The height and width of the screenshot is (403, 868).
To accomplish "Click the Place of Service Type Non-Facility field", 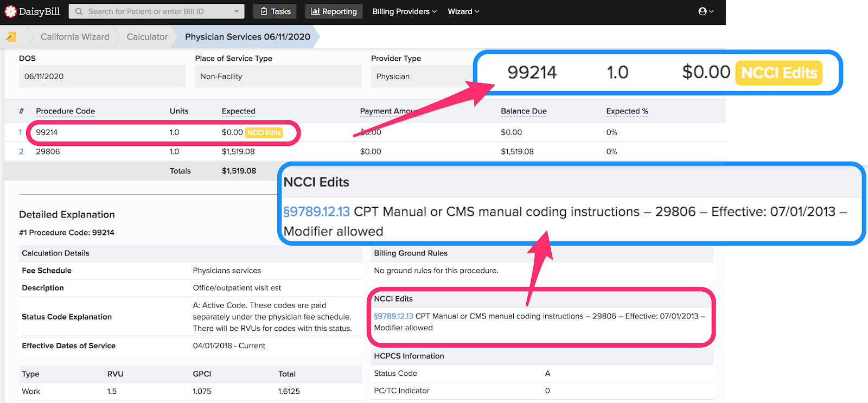I will point(278,76).
